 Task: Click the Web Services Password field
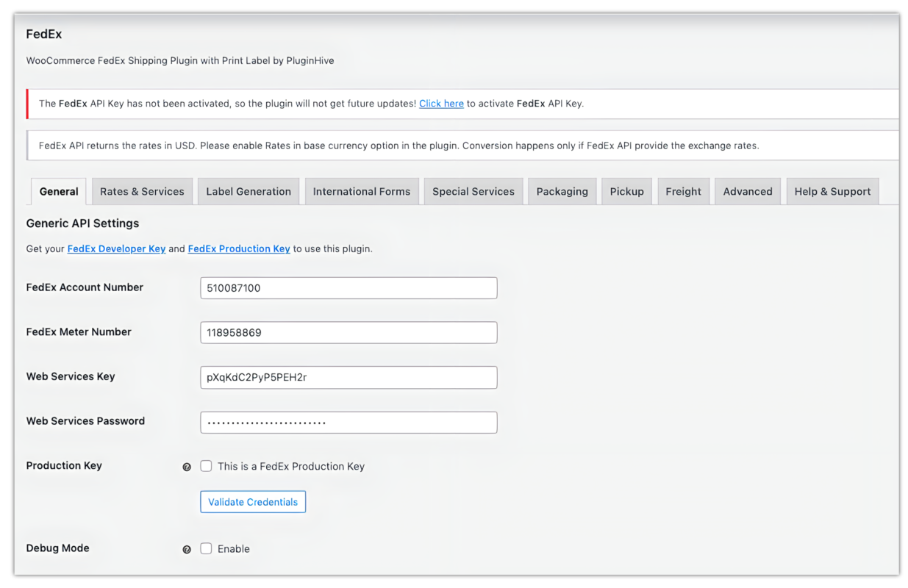click(x=348, y=422)
